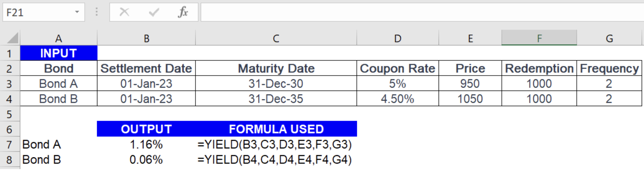This screenshot has height=172, width=644.
Task: Select the blue OUTPUT header cell
Action: tap(147, 129)
